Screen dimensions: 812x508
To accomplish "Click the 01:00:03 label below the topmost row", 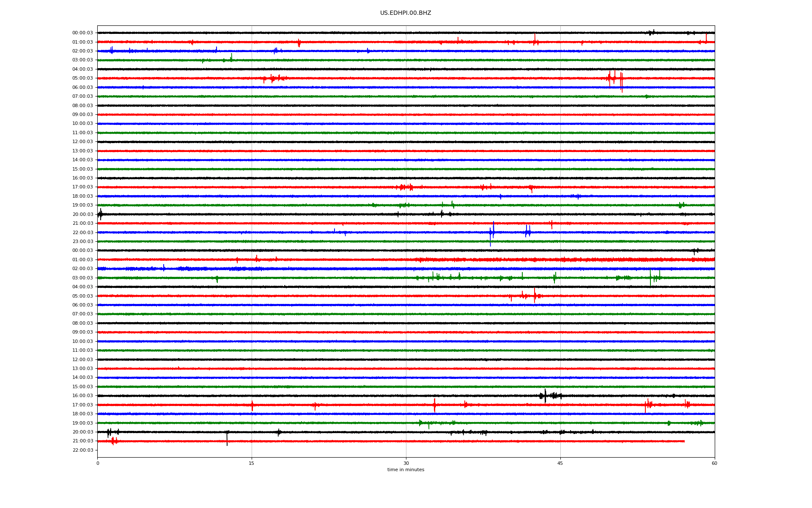I will [x=82, y=42].
